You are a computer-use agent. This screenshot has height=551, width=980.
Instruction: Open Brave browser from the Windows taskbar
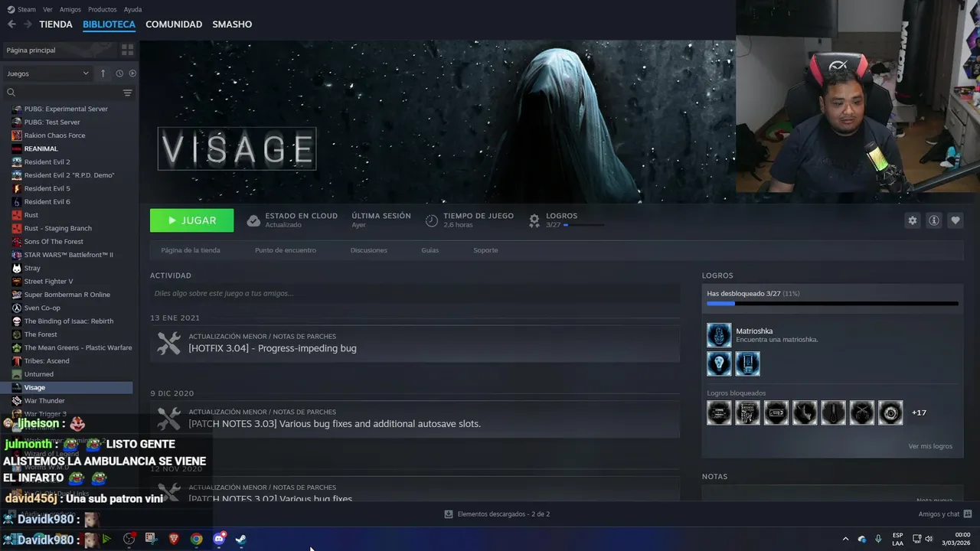coord(174,539)
